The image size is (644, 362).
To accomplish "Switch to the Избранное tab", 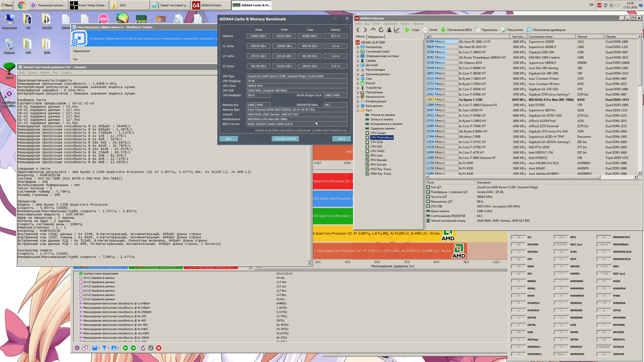I will [x=376, y=37].
